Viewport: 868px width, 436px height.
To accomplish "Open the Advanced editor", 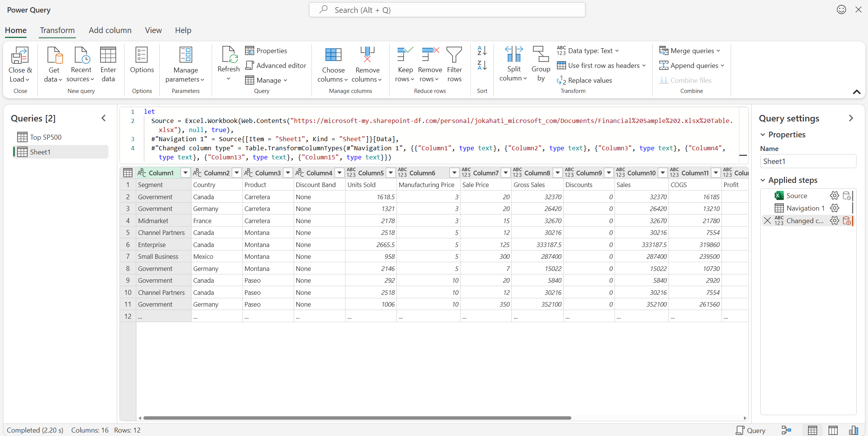I will [275, 65].
